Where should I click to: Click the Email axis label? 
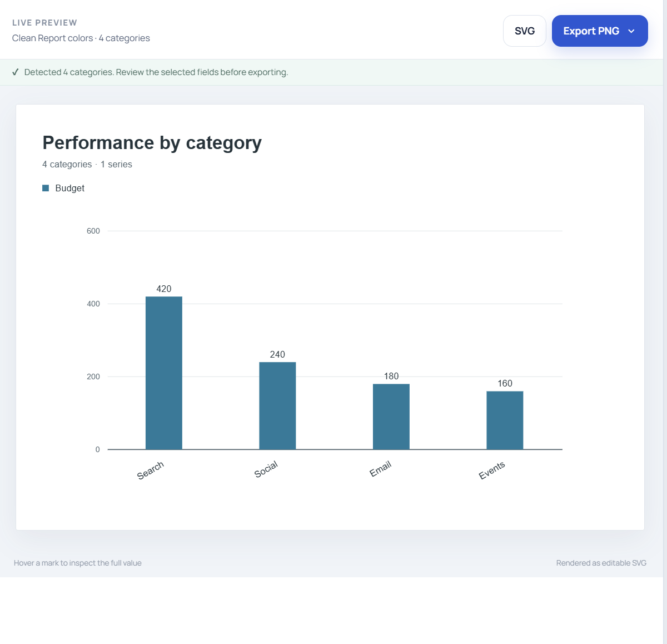click(x=381, y=469)
